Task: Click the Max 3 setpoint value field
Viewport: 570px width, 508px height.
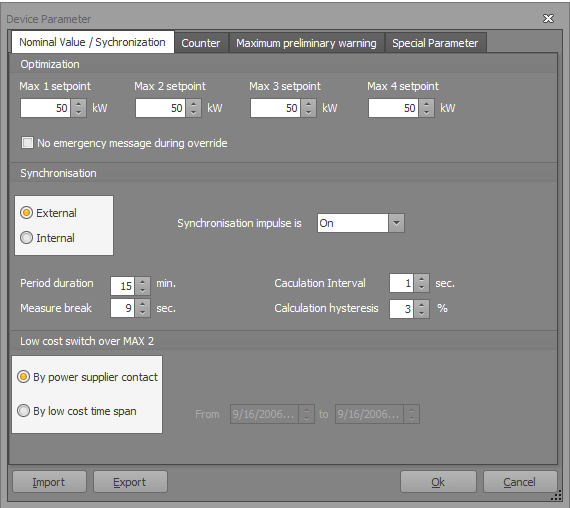Action: point(275,108)
